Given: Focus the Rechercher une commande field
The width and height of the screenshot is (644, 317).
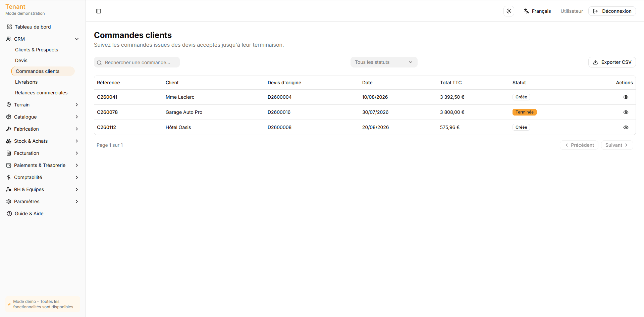Looking at the screenshot, I should (x=137, y=62).
